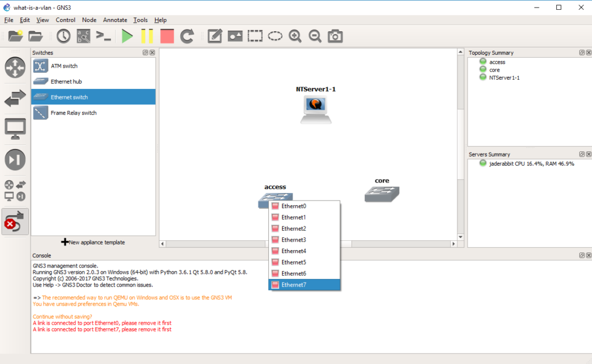Click canvas vertical scrollbar down arrow
This screenshot has width=592, height=364.
point(461,237)
